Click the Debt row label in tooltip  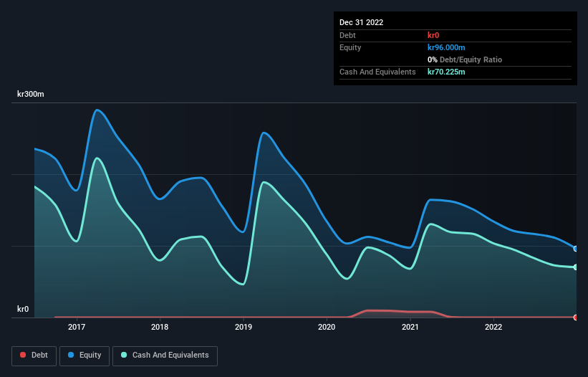tap(347, 35)
